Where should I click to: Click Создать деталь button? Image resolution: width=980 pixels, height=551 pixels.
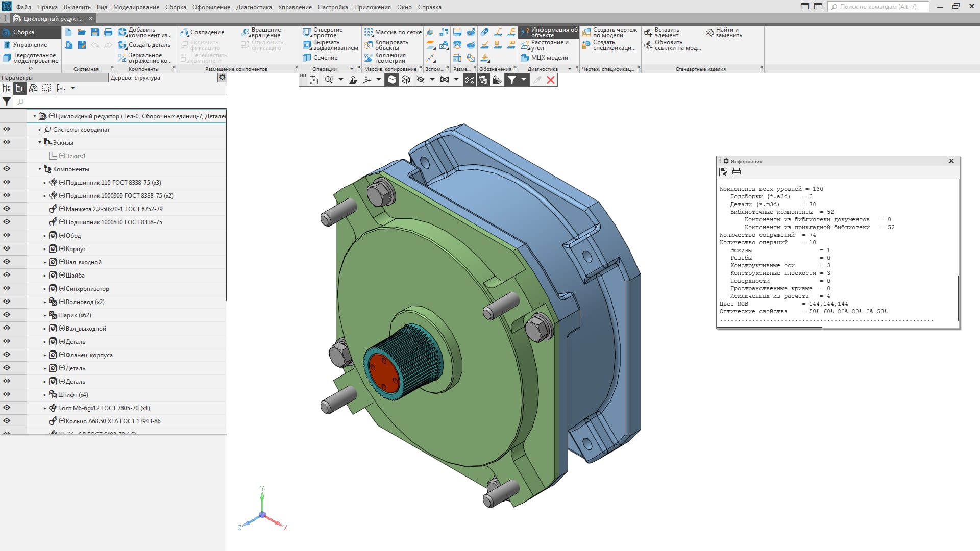click(x=144, y=45)
